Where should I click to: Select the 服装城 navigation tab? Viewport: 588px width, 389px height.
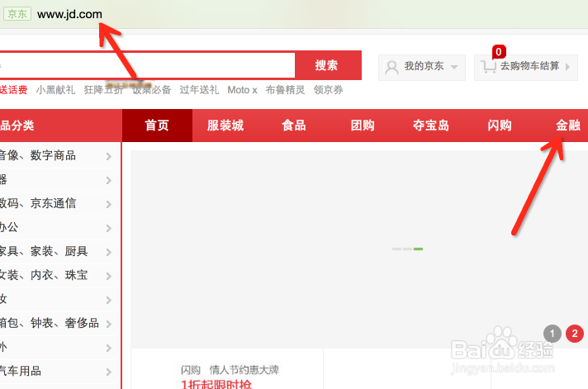click(225, 126)
